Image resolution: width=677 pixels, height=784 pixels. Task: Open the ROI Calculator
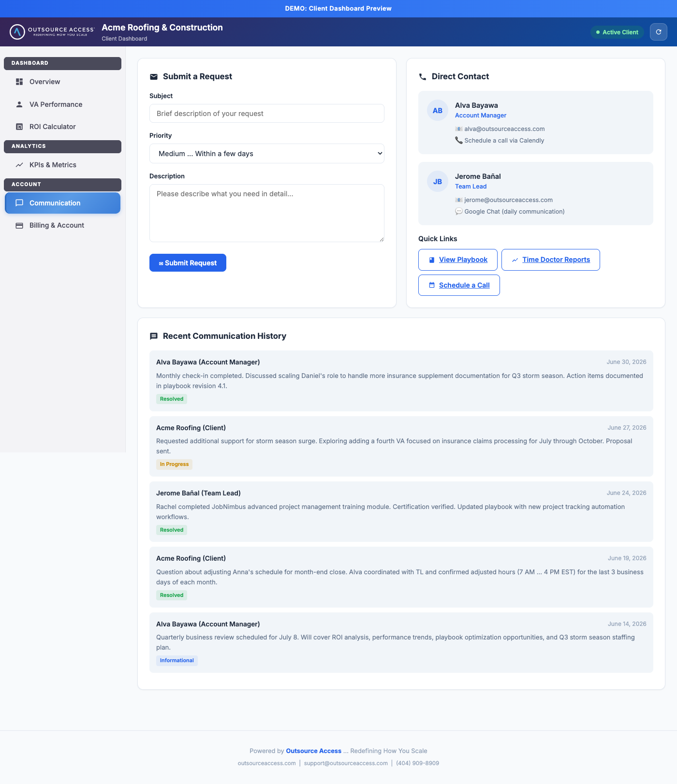coord(62,127)
